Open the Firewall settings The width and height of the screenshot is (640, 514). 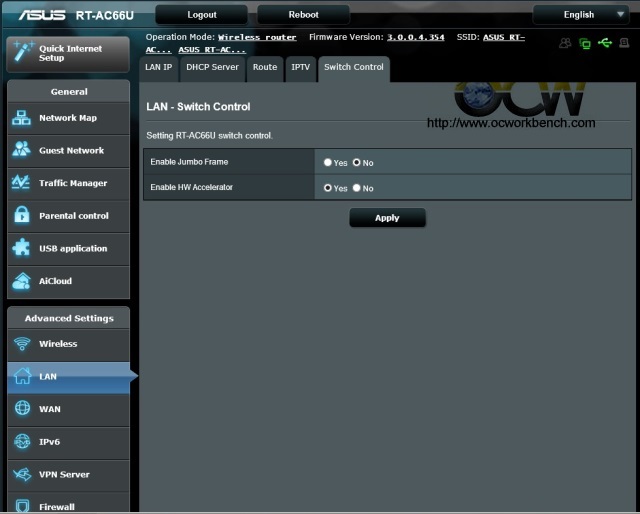click(x=69, y=503)
